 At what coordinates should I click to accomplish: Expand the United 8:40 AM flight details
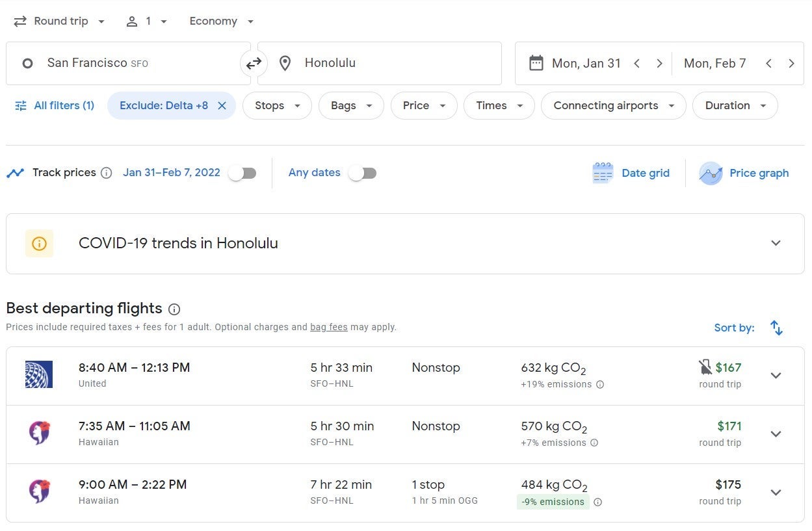coord(776,376)
